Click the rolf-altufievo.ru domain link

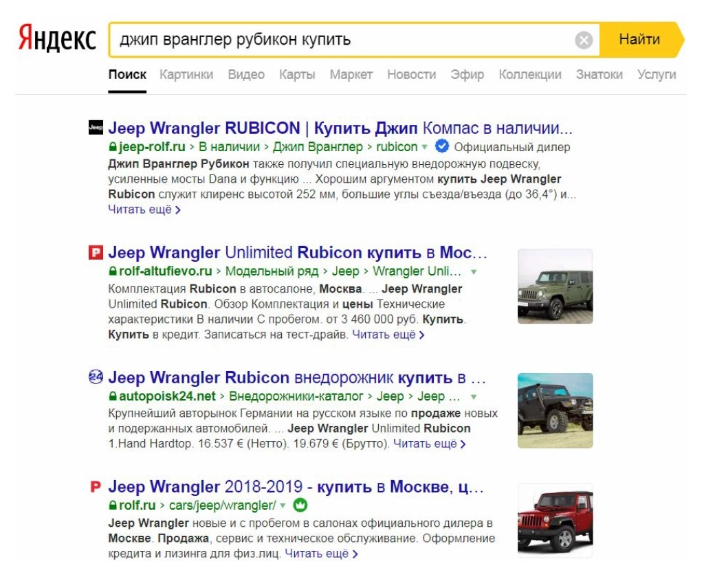(x=165, y=271)
